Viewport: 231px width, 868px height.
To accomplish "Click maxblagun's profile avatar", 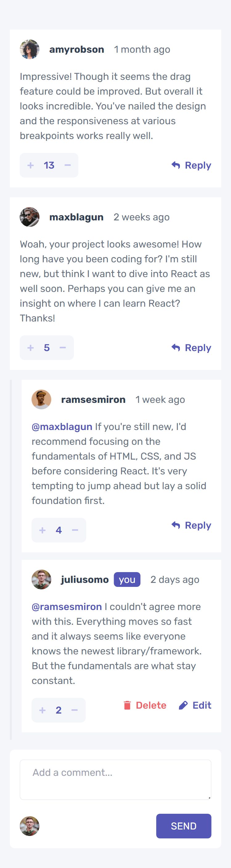I will coord(30,217).
